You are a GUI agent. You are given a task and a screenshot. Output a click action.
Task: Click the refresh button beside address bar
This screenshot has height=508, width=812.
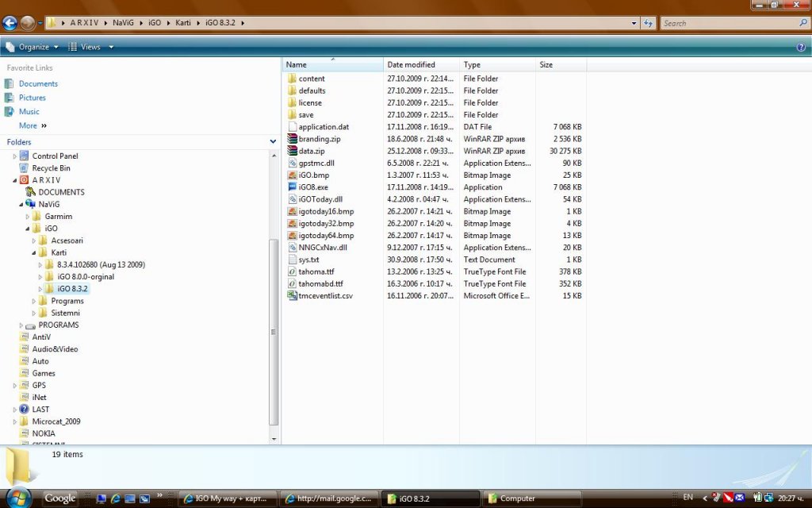click(648, 23)
